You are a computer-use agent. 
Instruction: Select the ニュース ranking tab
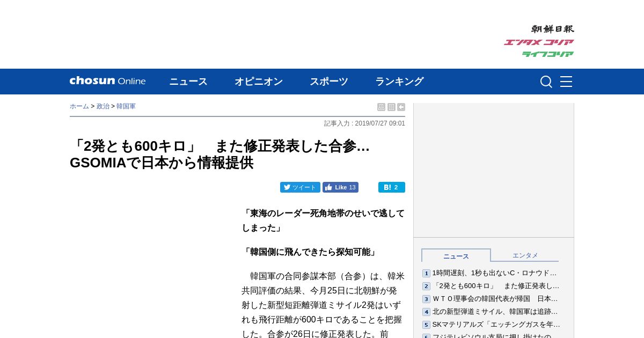click(456, 255)
